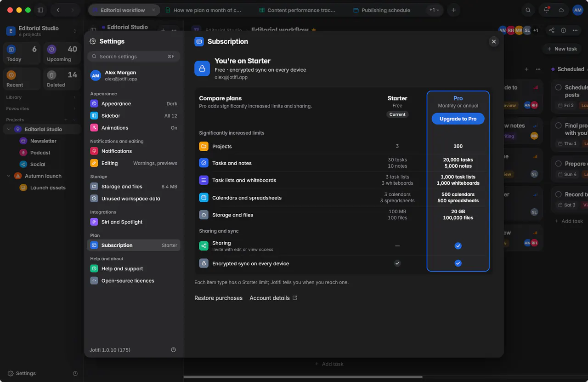The width and height of the screenshot is (588, 382).
Task: Focus the Search settings field
Action: coord(134,57)
